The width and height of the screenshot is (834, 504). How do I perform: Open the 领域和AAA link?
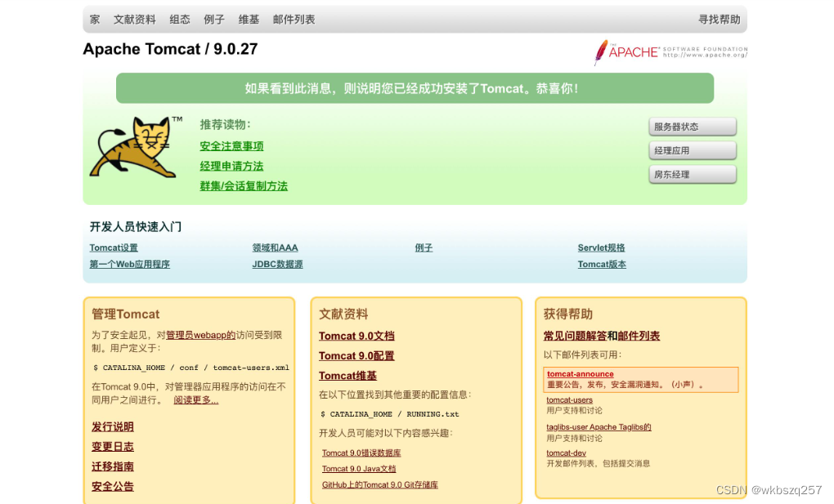275,248
